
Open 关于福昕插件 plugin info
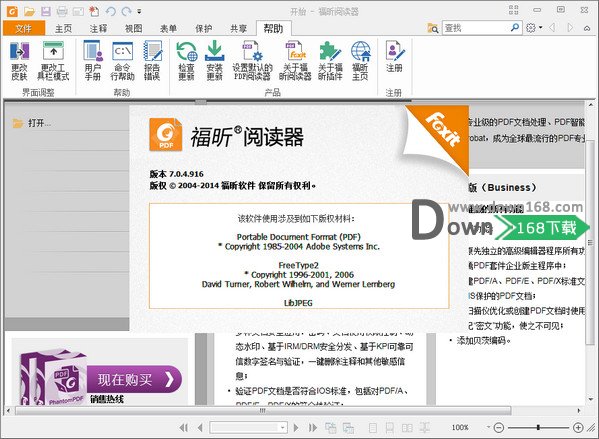(330, 60)
